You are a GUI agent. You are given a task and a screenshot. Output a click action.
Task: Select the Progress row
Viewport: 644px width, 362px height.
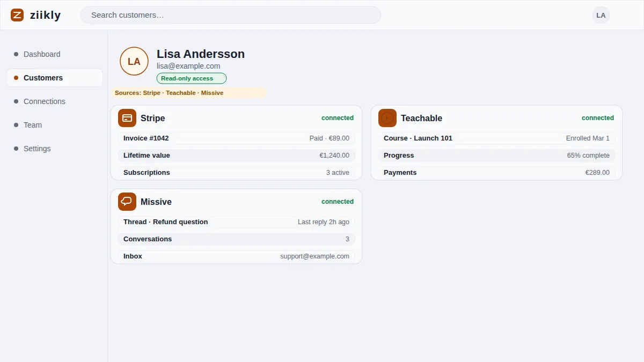click(496, 156)
